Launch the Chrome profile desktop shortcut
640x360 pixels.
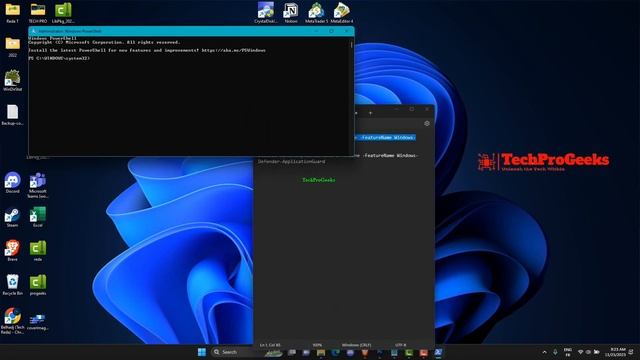12,321
